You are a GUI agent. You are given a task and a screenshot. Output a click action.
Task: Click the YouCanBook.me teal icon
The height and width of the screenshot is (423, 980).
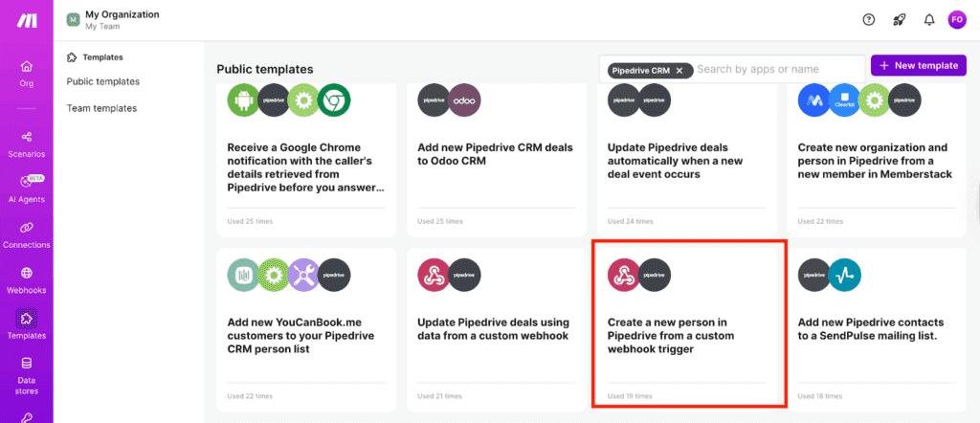(244, 275)
